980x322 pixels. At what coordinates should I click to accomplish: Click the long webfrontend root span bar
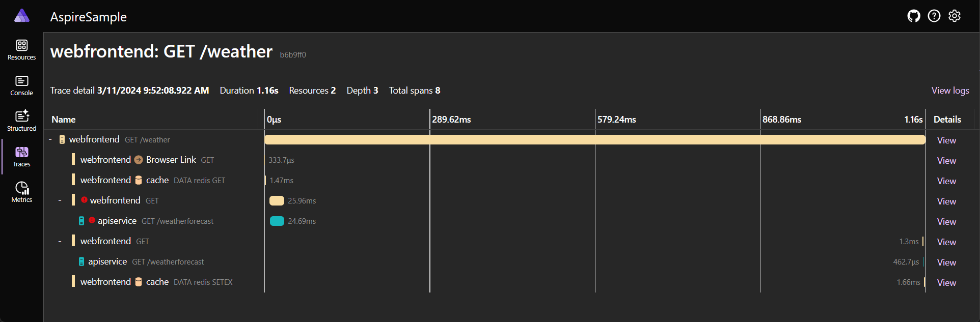tap(594, 140)
